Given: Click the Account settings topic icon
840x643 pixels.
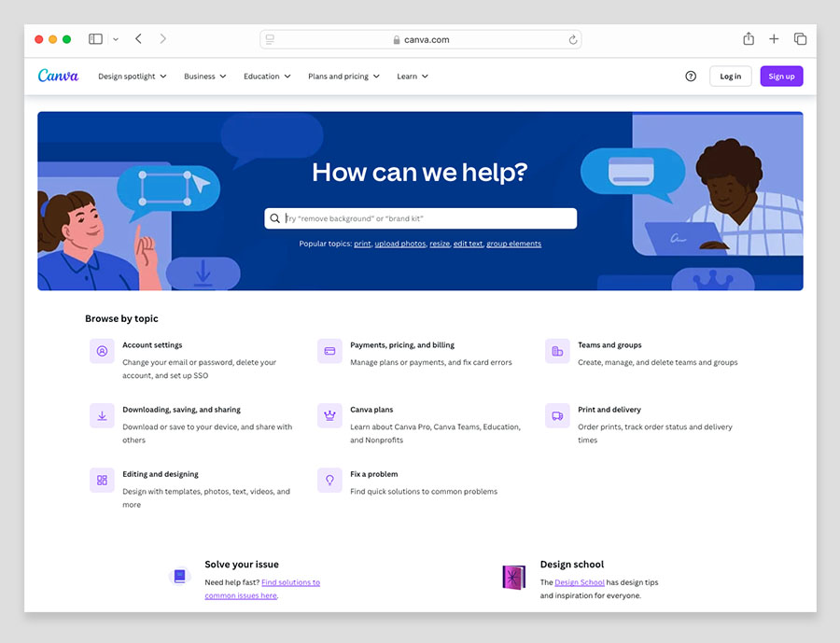Looking at the screenshot, I should (x=102, y=351).
